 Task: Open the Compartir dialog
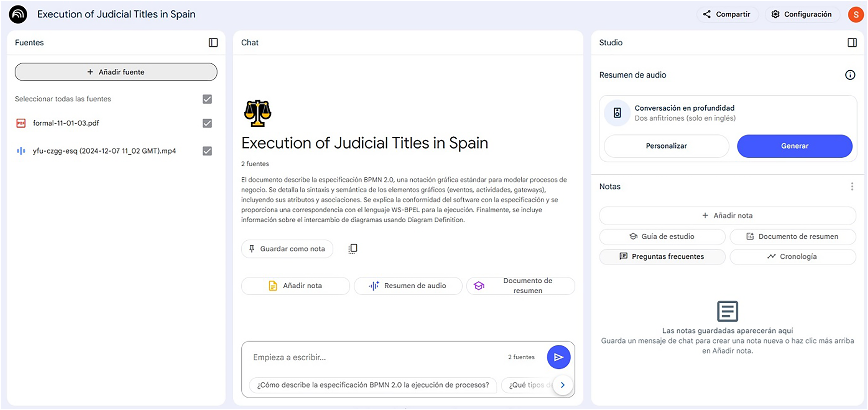click(x=727, y=15)
